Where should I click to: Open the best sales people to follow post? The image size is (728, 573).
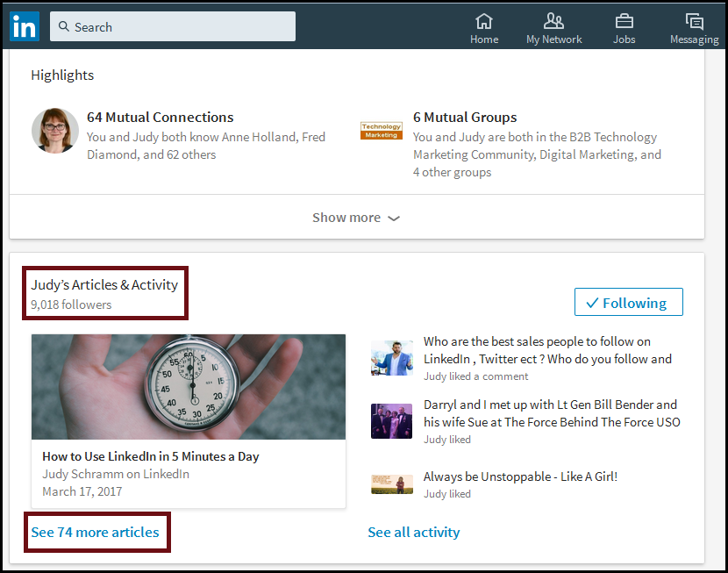click(547, 350)
